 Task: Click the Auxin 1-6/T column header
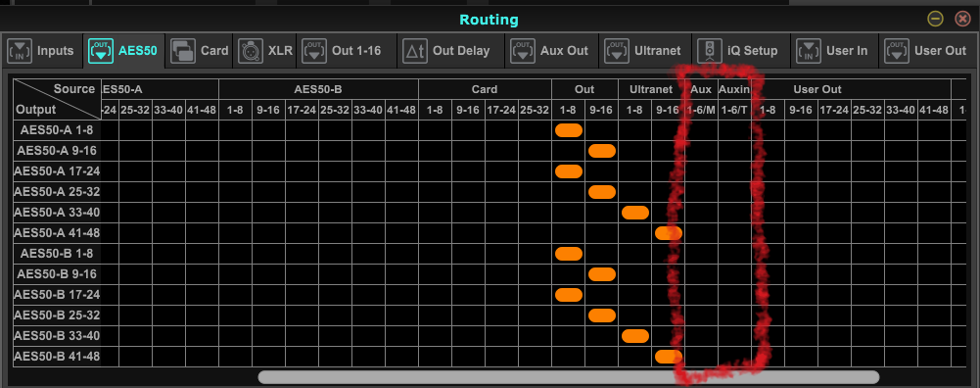(x=734, y=110)
